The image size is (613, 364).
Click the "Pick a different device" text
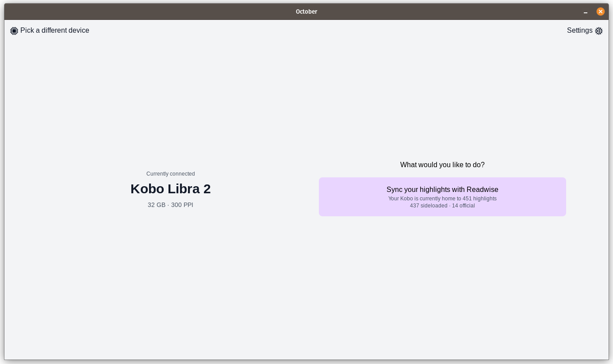55,31
